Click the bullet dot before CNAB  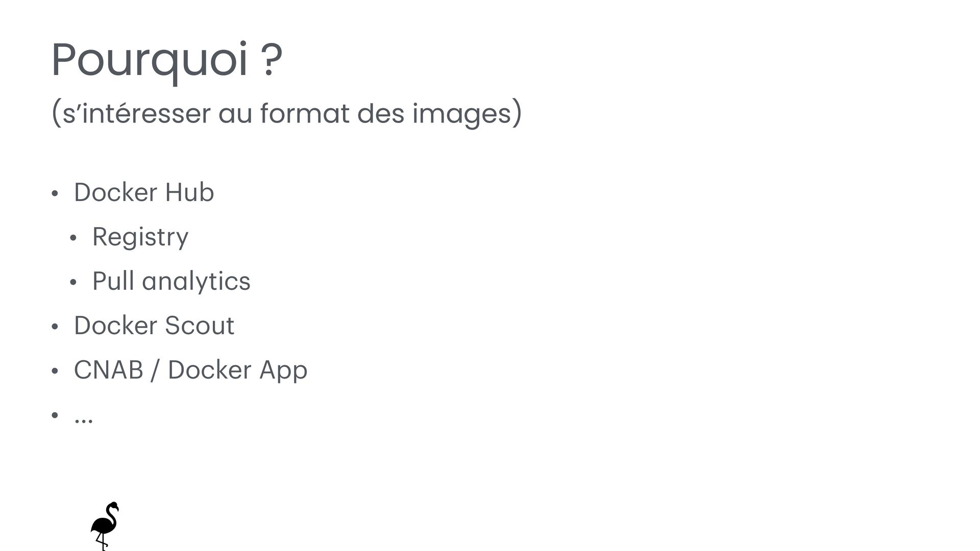coord(55,371)
